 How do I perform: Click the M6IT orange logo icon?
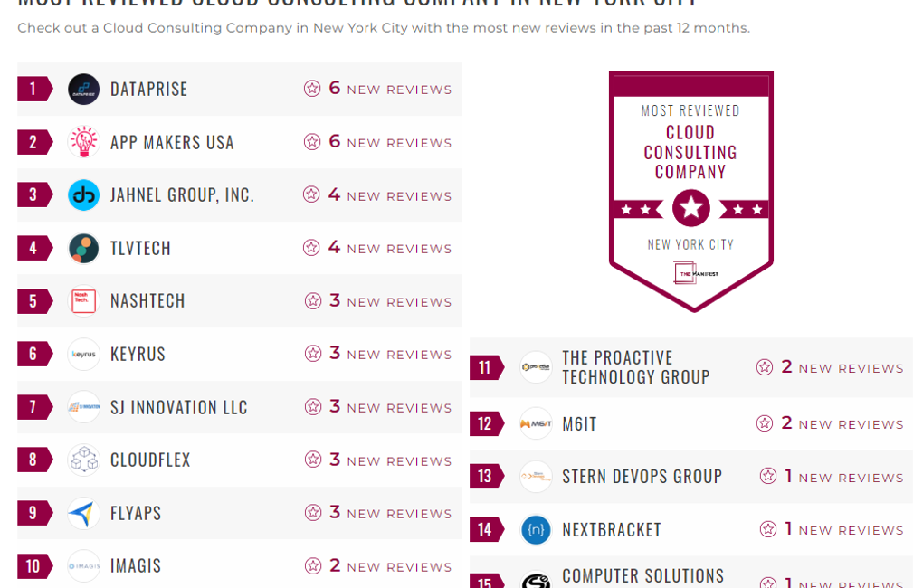pos(536,423)
